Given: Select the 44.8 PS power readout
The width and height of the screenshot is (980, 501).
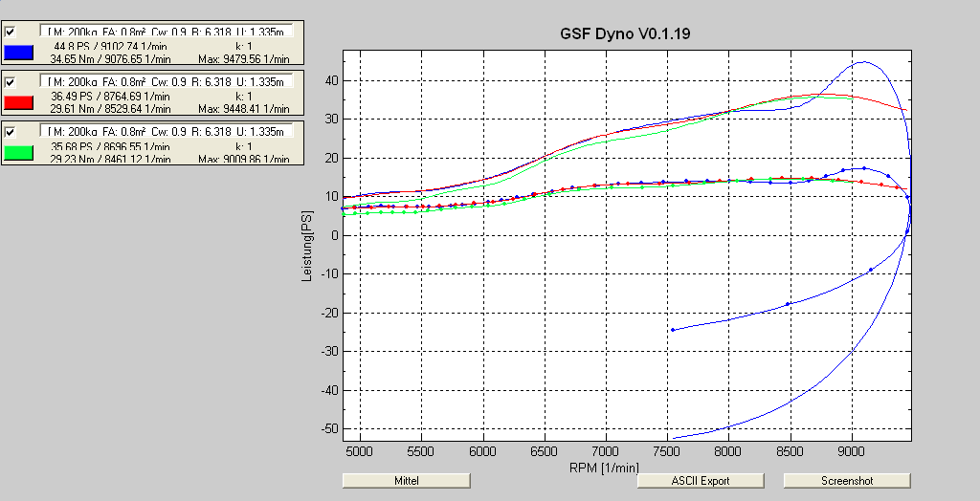Looking at the screenshot, I should click(70, 47).
